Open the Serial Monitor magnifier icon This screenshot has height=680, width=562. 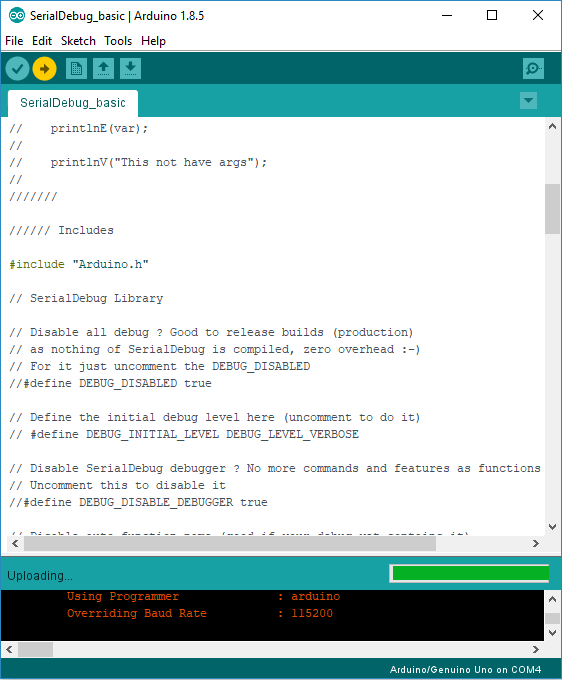533,69
